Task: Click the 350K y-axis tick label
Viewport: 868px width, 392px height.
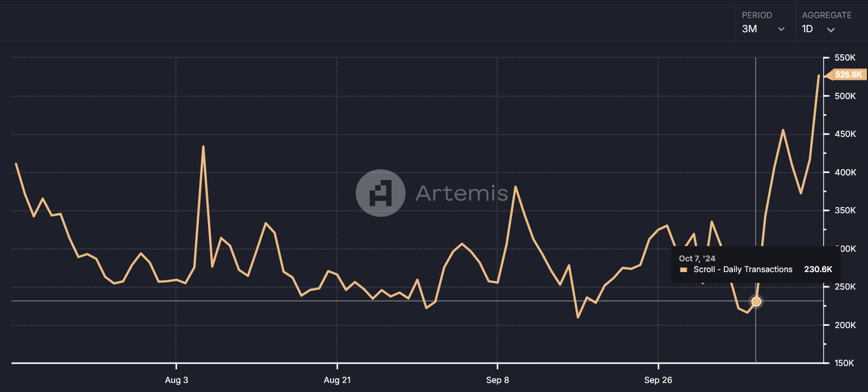Action: pyautogui.click(x=846, y=210)
